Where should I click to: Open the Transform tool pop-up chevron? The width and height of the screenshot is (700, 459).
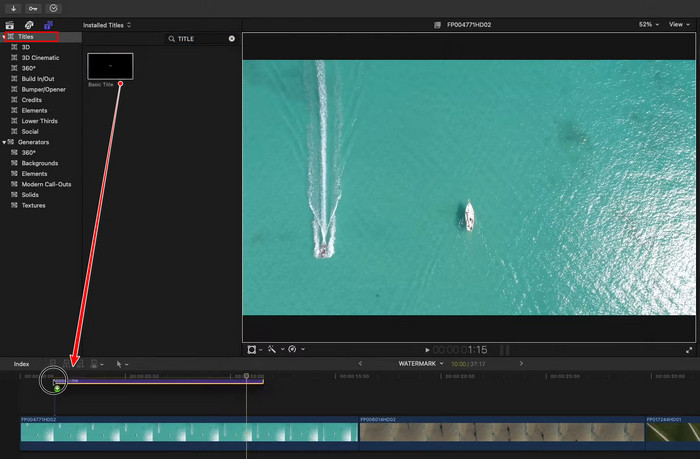(261, 350)
